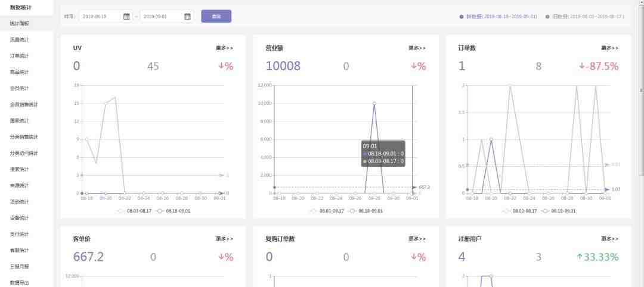Click the peak data point in 营业额 chart
The image size is (644, 287).
[374, 104]
